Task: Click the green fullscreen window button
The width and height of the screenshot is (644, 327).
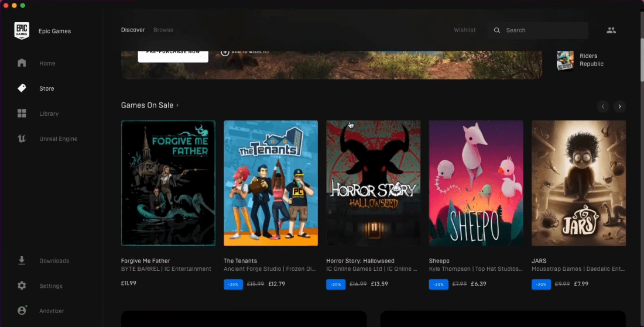Action: (x=23, y=5)
